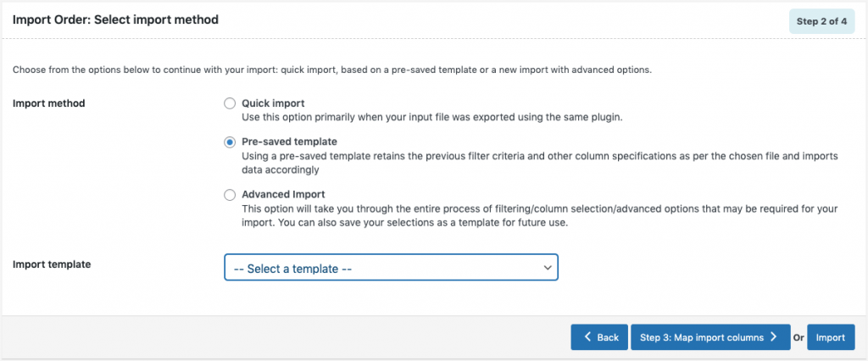Select the Quick import radio button

point(230,103)
